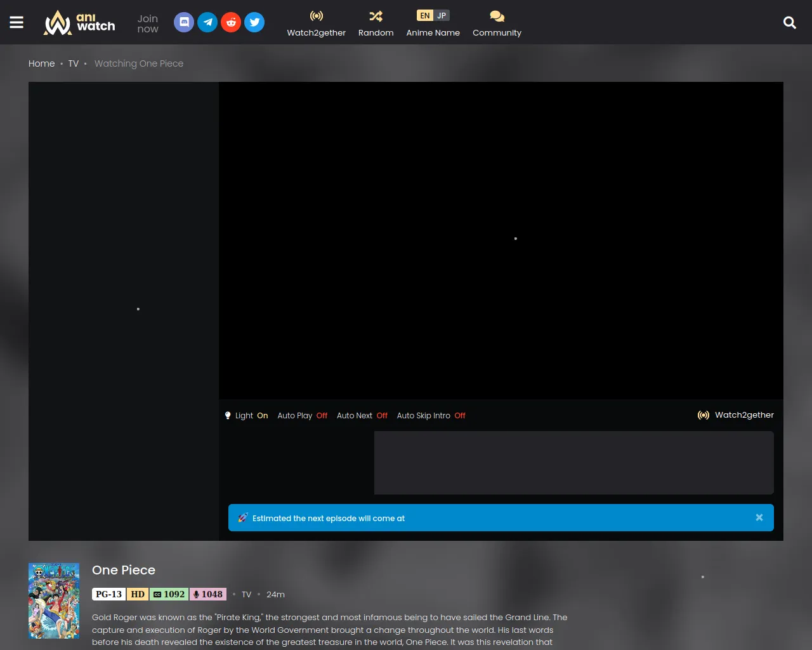The height and width of the screenshot is (650, 812).
Task: Click the One Piece poster thumbnail
Action: click(54, 600)
